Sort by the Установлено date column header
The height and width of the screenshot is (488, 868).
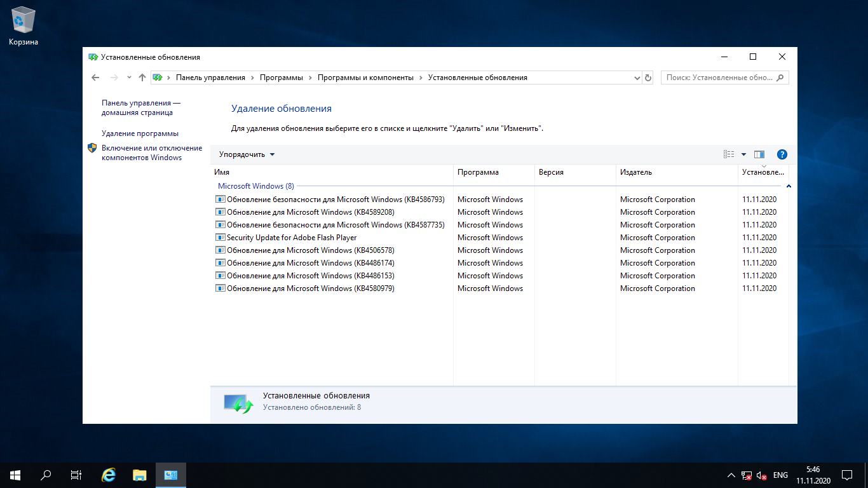(x=763, y=172)
